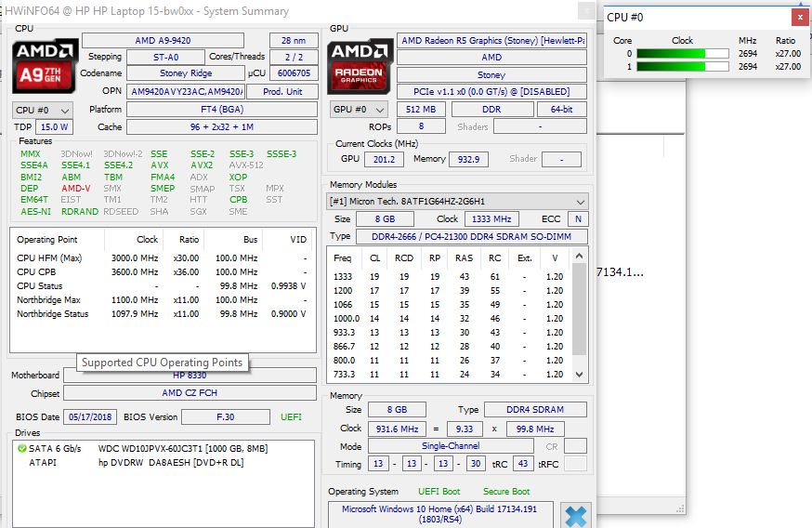Click the CPU HFM (Max) operating point row

162,258
